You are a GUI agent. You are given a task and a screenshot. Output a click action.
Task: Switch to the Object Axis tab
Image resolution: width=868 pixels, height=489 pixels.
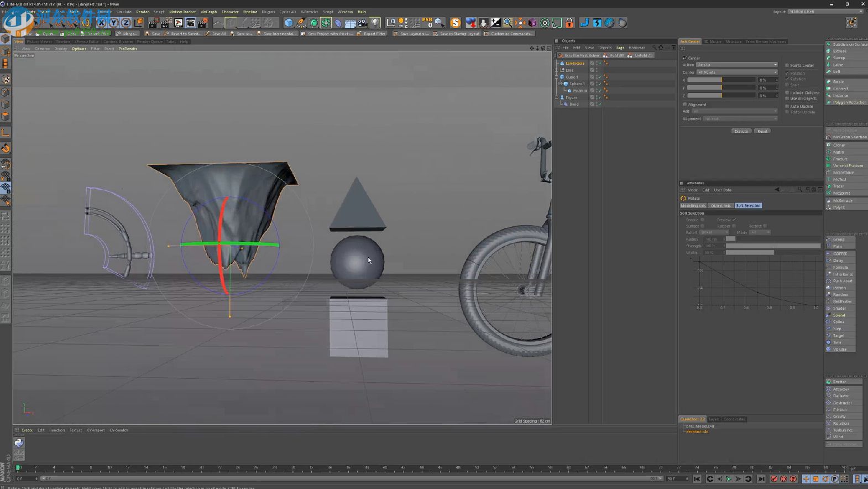click(x=720, y=206)
